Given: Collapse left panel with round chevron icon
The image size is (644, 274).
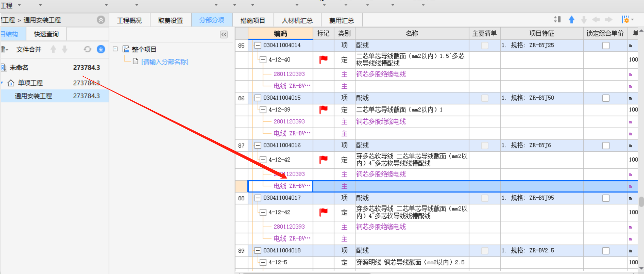Looking at the screenshot, I should pyautogui.click(x=101, y=20).
